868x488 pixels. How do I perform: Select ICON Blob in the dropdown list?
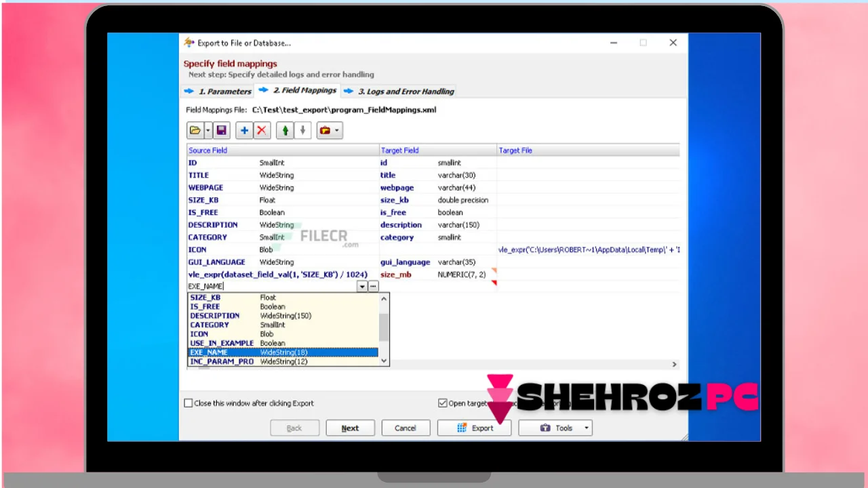[x=283, y=334]
